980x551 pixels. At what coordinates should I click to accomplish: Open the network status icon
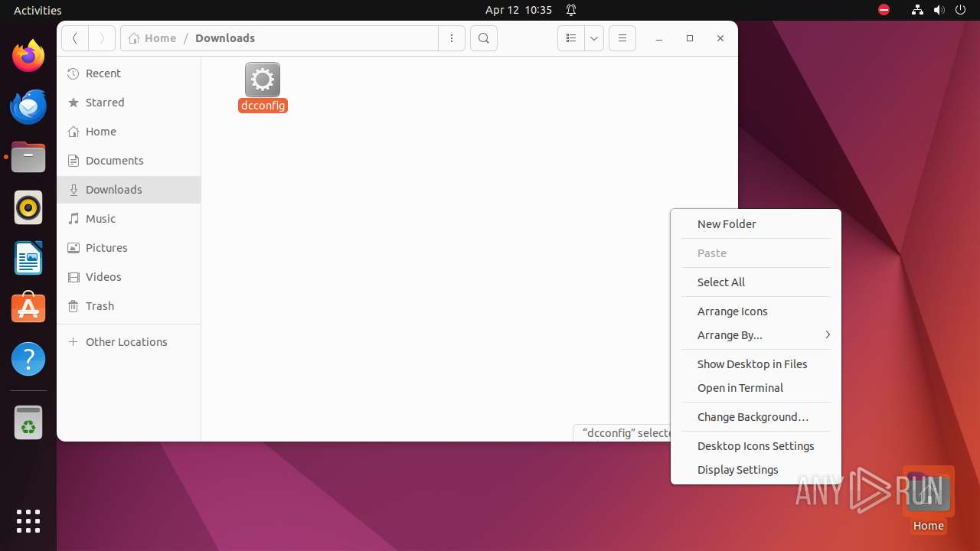pos(917,10)
